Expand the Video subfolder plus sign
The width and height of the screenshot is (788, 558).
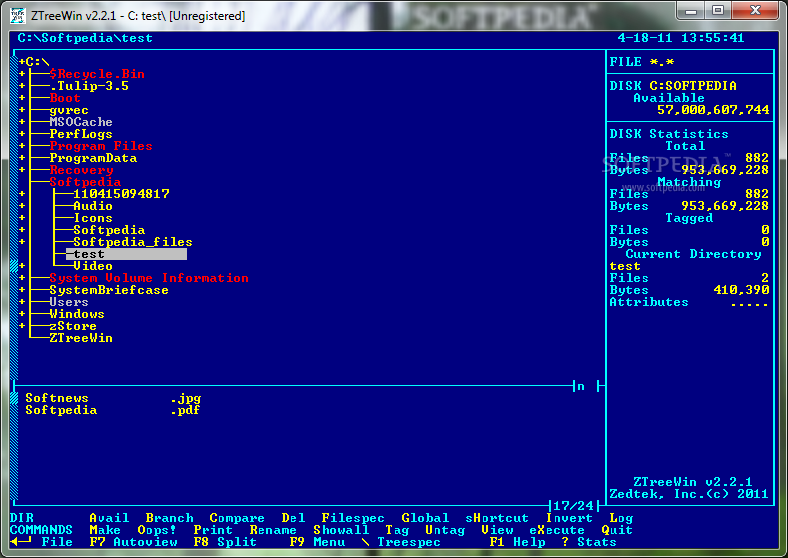22,266
